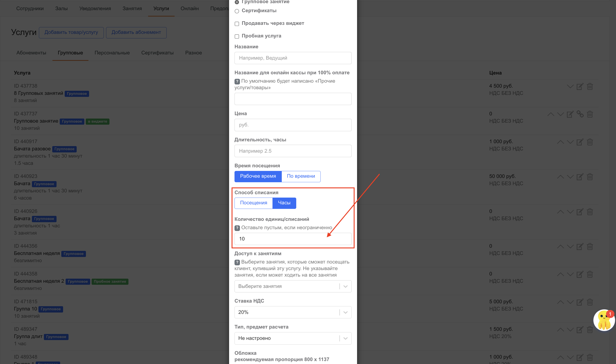Open the octopus chat widget
This screenshot has height=364, width=616.
tap(604, 320)
